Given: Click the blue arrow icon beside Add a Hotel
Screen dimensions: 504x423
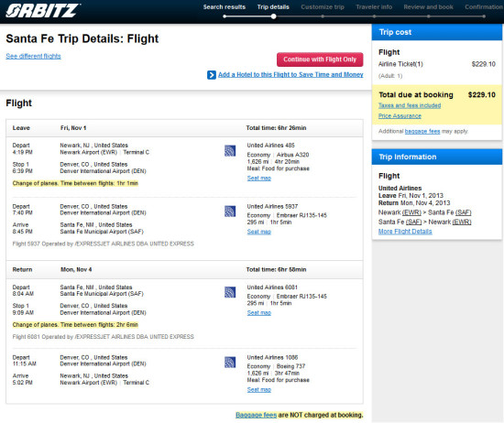Looking at the screenshot, I should pos(212,75).
